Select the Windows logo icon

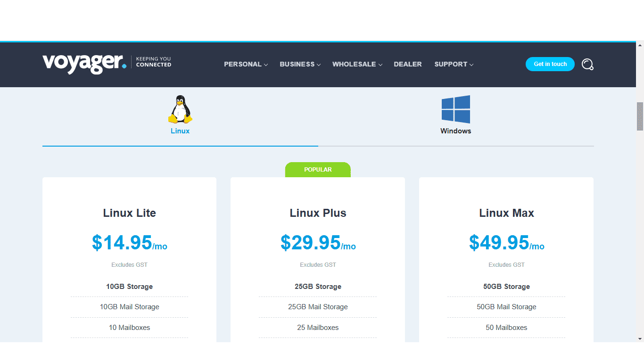[x=456, y=109]
